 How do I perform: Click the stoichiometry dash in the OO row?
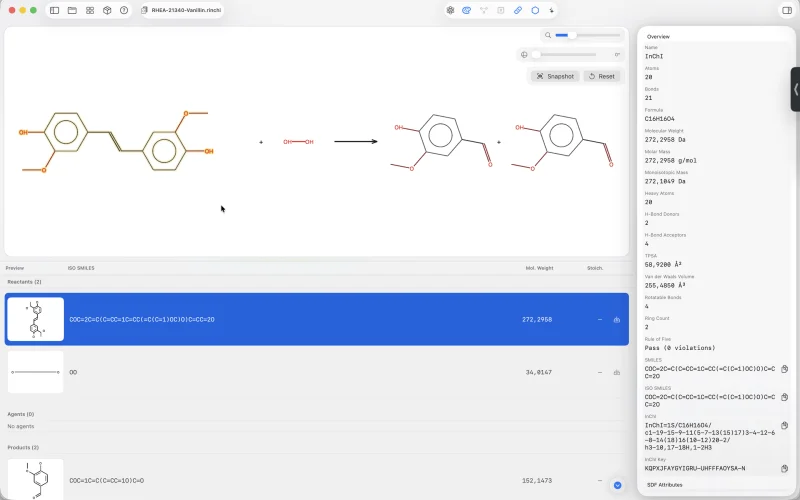coord(599,372)
